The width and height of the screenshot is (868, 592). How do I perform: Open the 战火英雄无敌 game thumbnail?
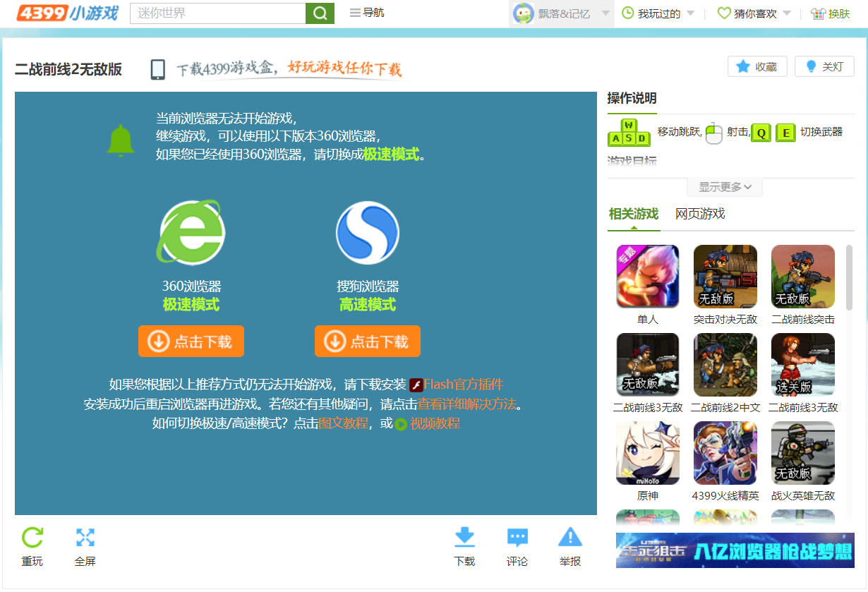(x=803, y=453)
